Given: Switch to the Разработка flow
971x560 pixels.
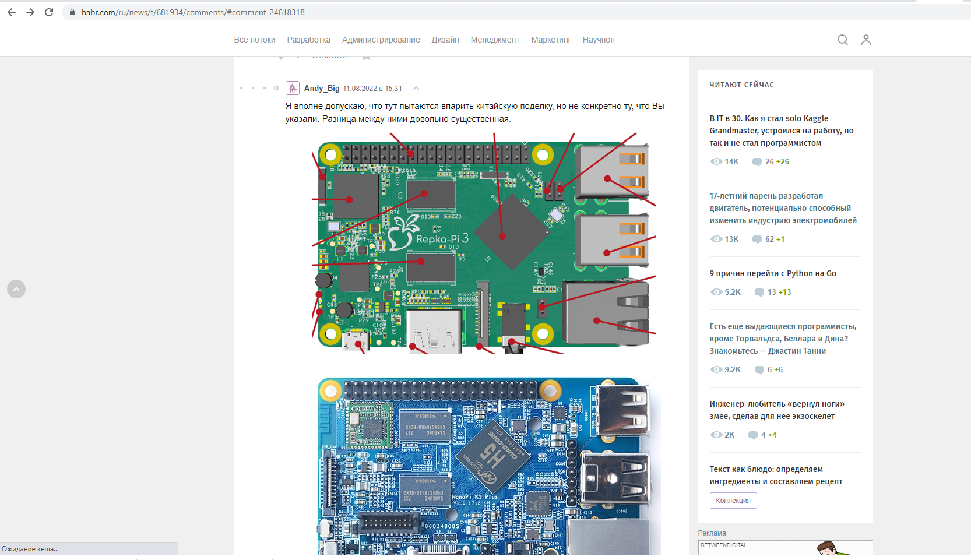Looking at the screenshot, I should click(x=309, y=40).
